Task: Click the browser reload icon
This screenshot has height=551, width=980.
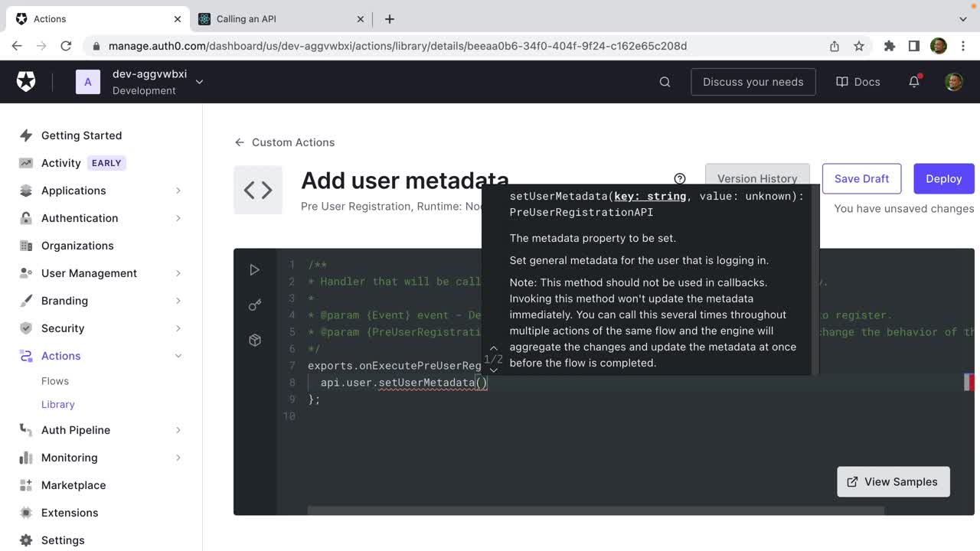Action: pyautogui.click(x=66, y=46)
